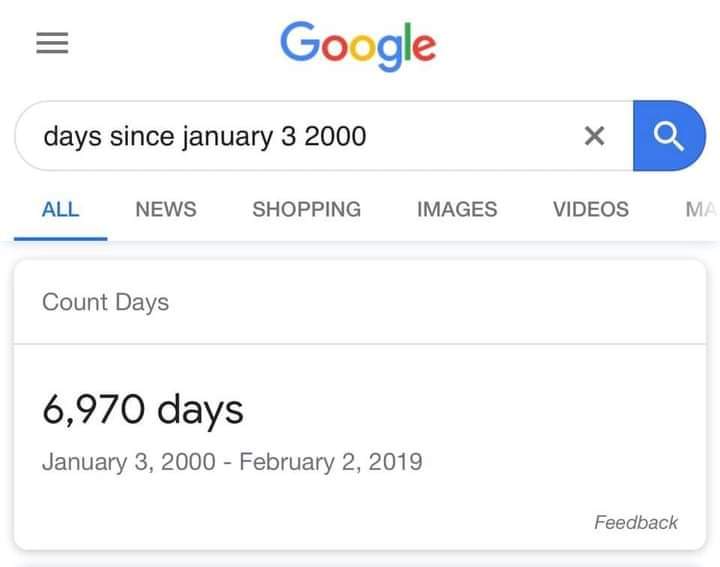Click the February 2, 2019 end date
Image resolution: width=720 pixels, height=567 pixels.
[x=331, y=461]
